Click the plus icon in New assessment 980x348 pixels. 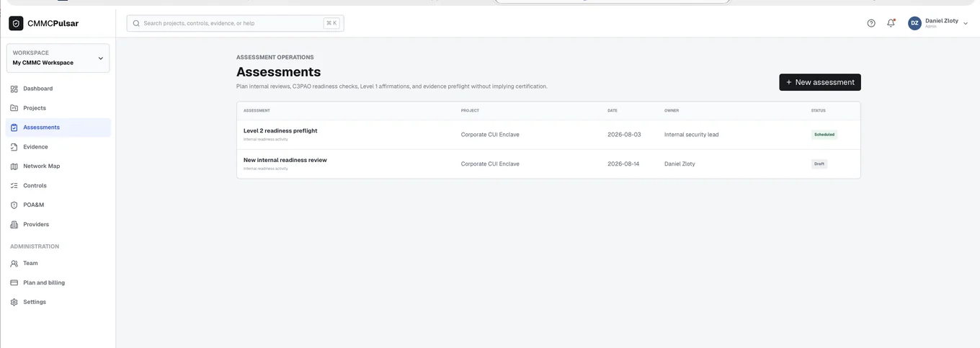[789, 82]
